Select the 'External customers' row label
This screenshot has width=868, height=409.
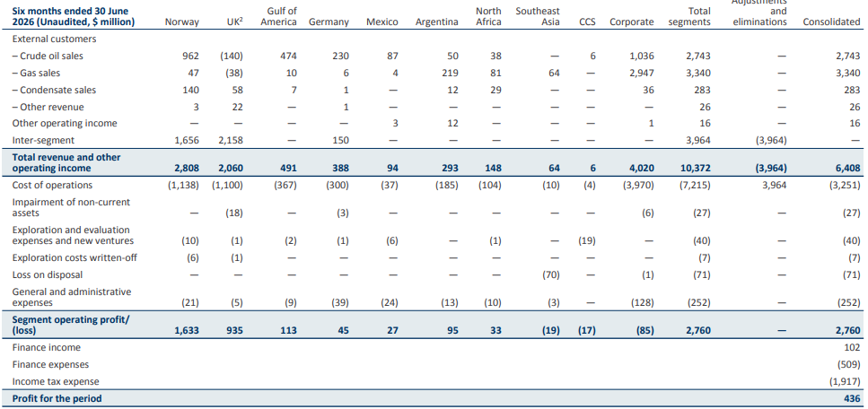pyautogui.click(x=54, y=39)
